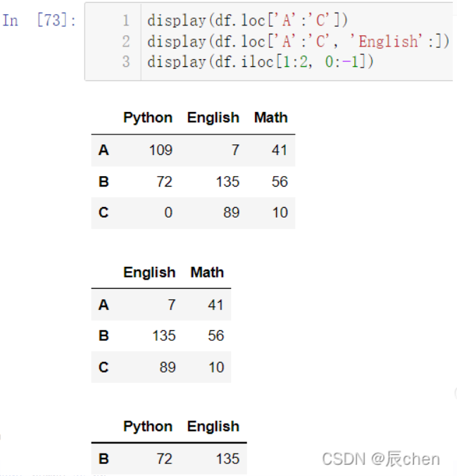Click line number 2 in the code gutter
The image size is (457, 476).
126,41
